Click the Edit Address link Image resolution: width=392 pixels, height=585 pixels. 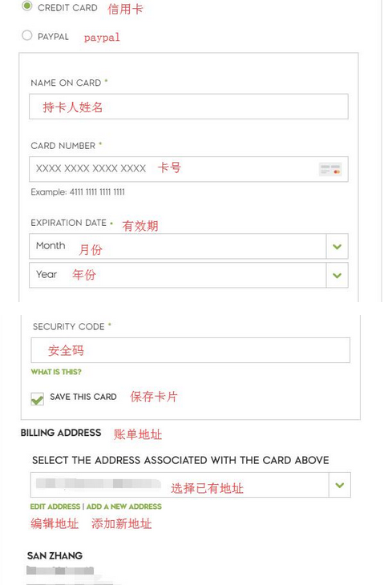pyautogui.click(x=55, y=506)
